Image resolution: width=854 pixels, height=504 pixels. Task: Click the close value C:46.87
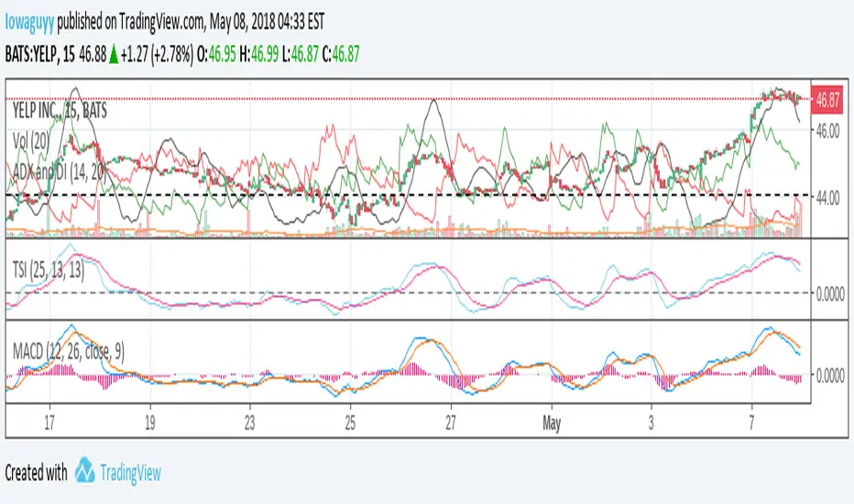pyautogui.click(x=341, y=54)
